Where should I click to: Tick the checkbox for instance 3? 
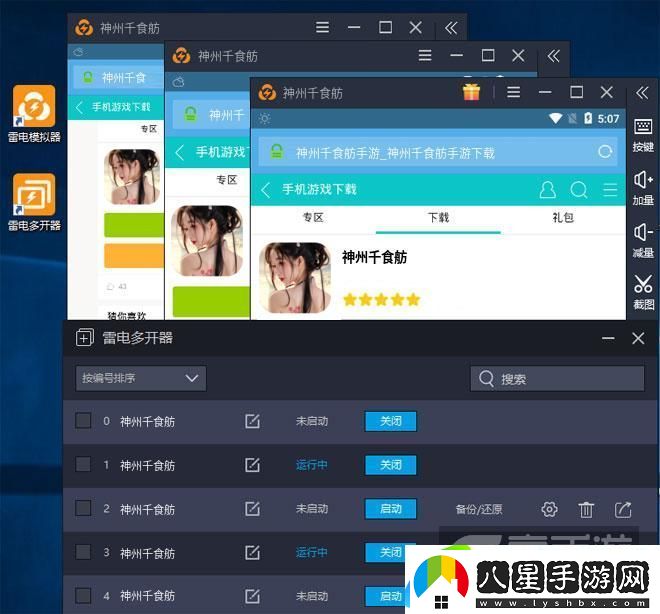pyautogui.click(x=83, y=552)
